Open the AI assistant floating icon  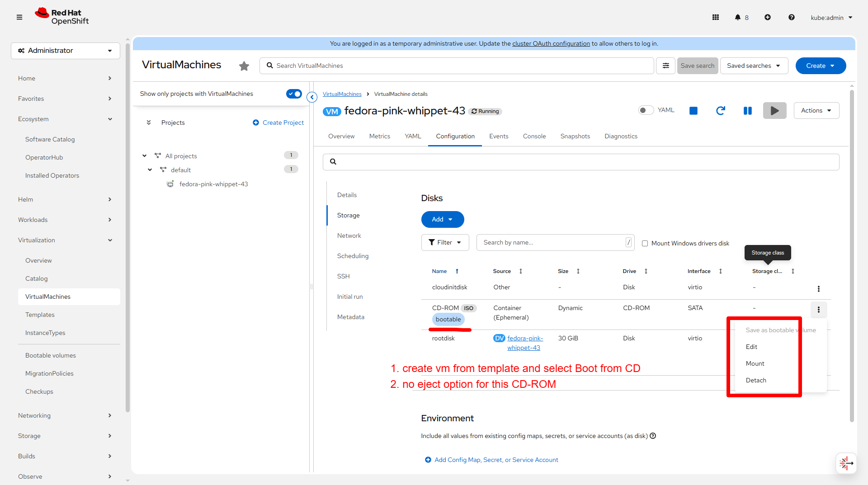[x=846, y=463]
